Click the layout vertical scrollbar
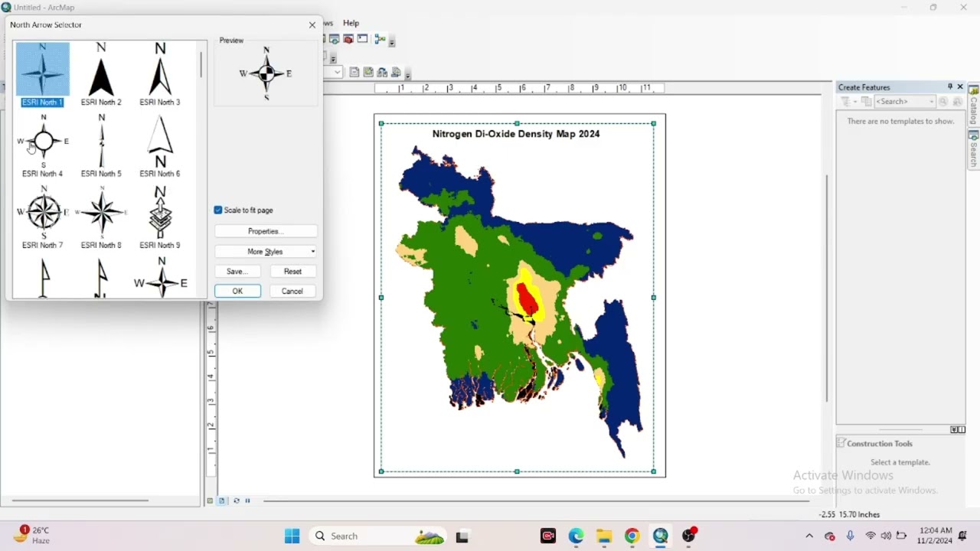Viewport: 980px width, 551px height. [826, 288]
